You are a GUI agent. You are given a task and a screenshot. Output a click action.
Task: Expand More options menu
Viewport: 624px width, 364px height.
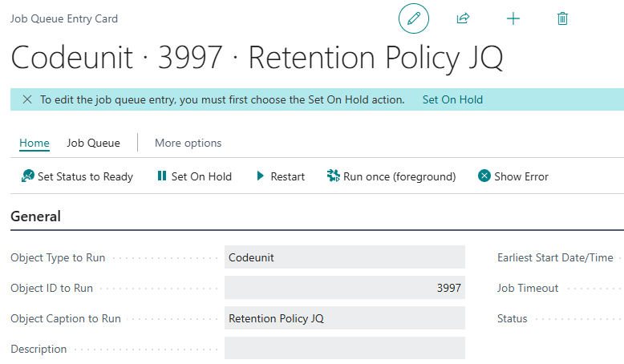(x=188, y=143)
